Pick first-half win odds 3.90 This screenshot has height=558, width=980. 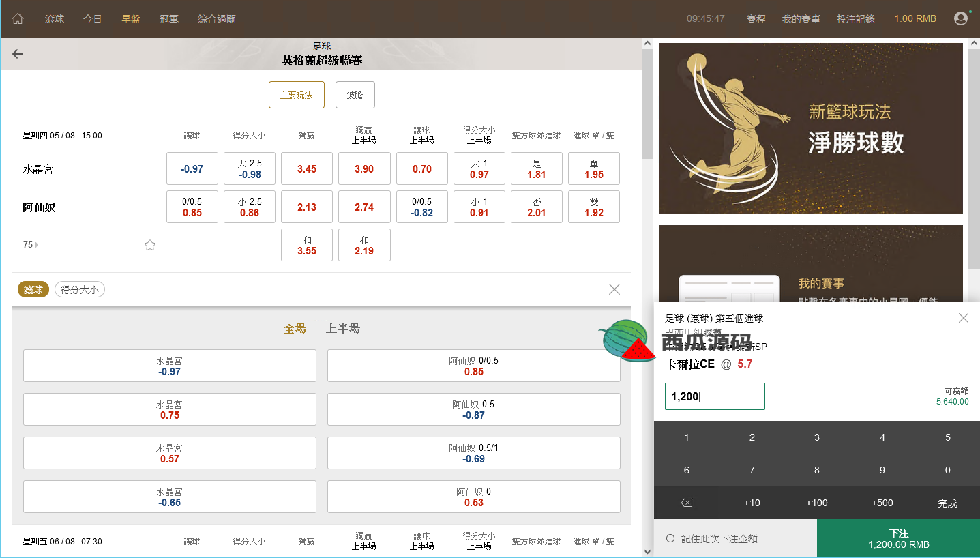point(364,168)
